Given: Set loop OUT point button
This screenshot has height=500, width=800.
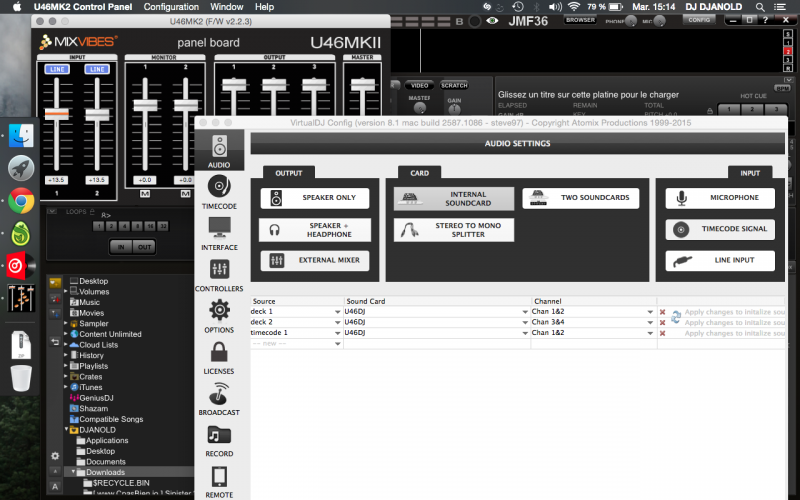Looking at the screenshot, I should pyautogui.click(x=144, y=247).
